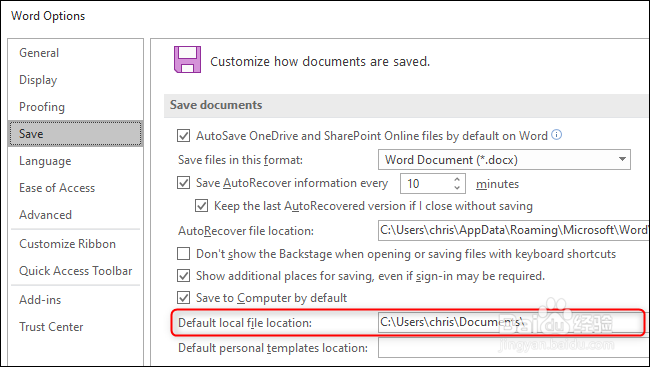Click the Default local file location field
Screen dimensions: 650x367
(511, 322)
